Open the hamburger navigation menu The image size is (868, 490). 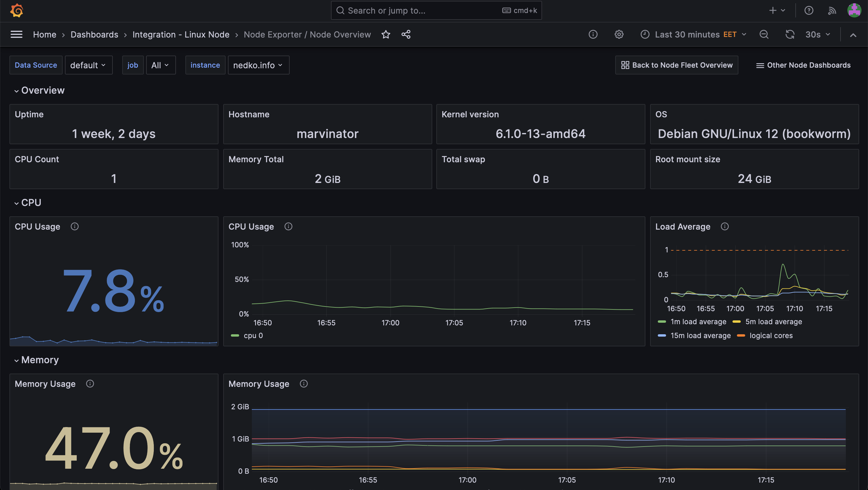click(17, 34)
